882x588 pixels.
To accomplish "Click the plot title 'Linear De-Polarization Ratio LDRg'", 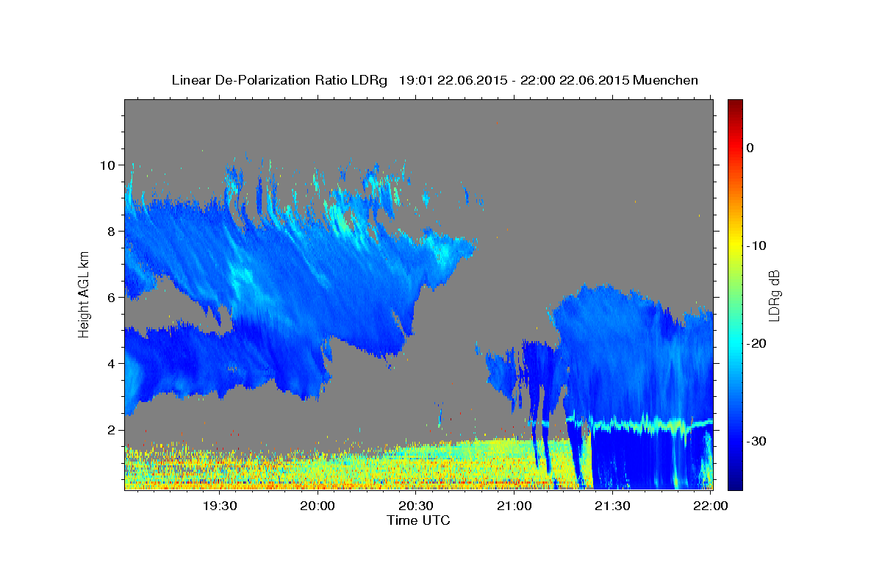I will click(x=279, y=80).
